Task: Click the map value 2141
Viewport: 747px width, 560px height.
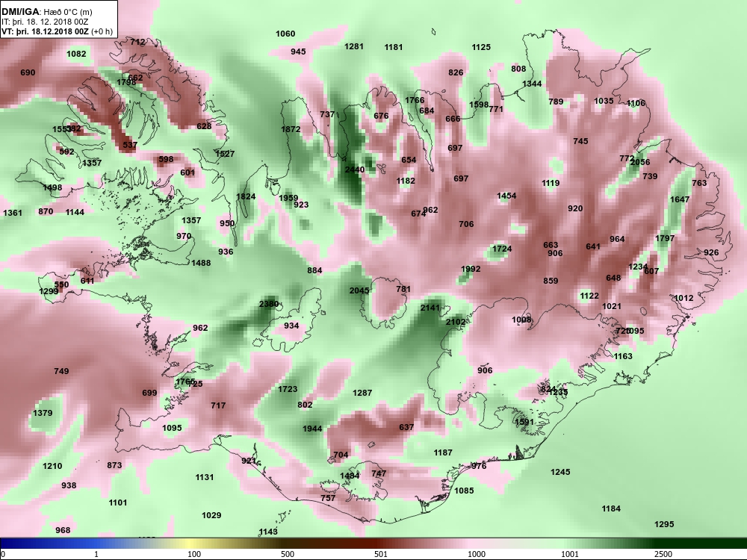Action: pyautogui.click(x=430, y=308)
